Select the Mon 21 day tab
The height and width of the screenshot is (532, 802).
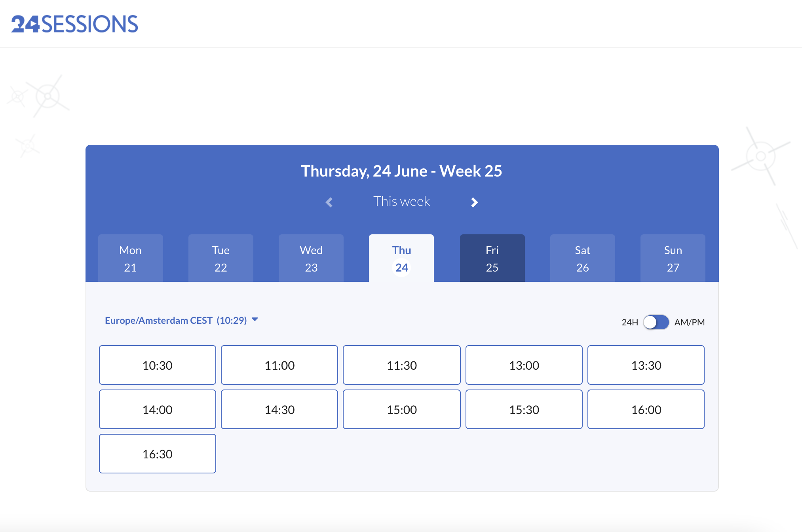[130, 258]
